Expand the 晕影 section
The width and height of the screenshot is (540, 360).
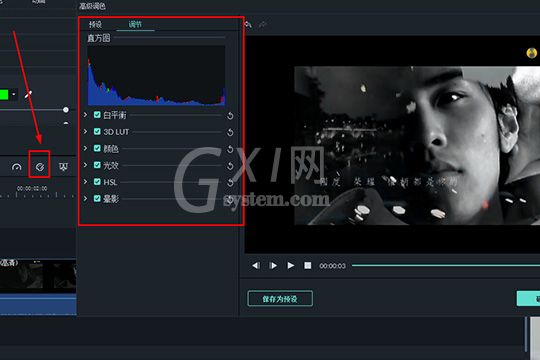point(85,198)
